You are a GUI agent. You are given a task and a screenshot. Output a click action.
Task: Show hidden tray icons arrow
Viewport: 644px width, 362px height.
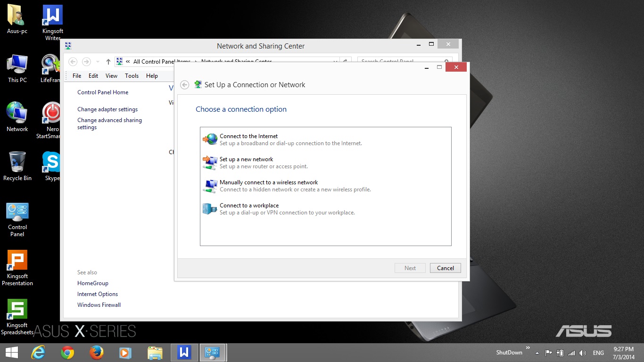(x=537, y=353)
